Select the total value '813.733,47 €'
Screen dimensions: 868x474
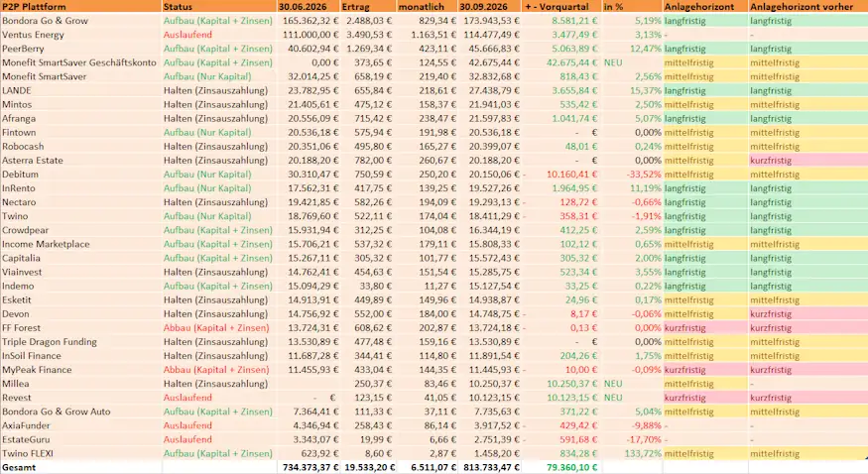pyautogui.click(x=489, y=467)
